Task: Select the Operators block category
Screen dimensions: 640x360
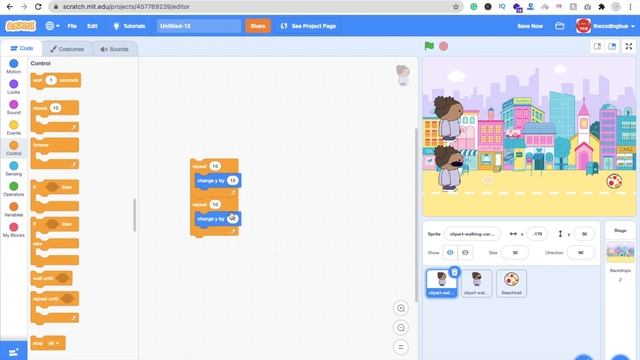Action: coord(13,189)
